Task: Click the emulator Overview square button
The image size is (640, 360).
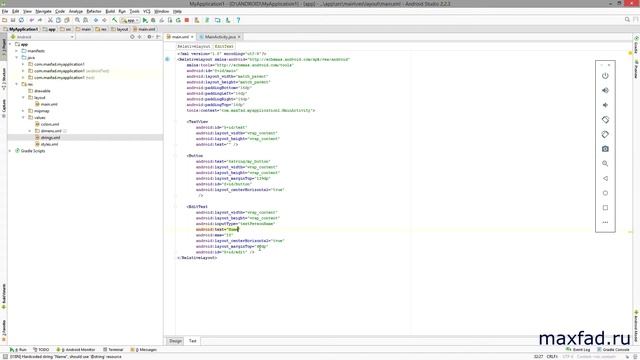Action: [605, 208]
